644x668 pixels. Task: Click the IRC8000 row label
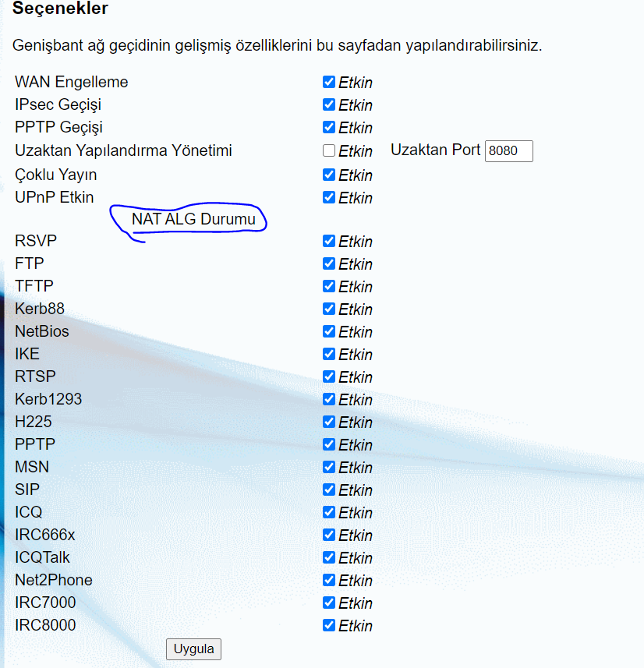[x=45, y=624]
